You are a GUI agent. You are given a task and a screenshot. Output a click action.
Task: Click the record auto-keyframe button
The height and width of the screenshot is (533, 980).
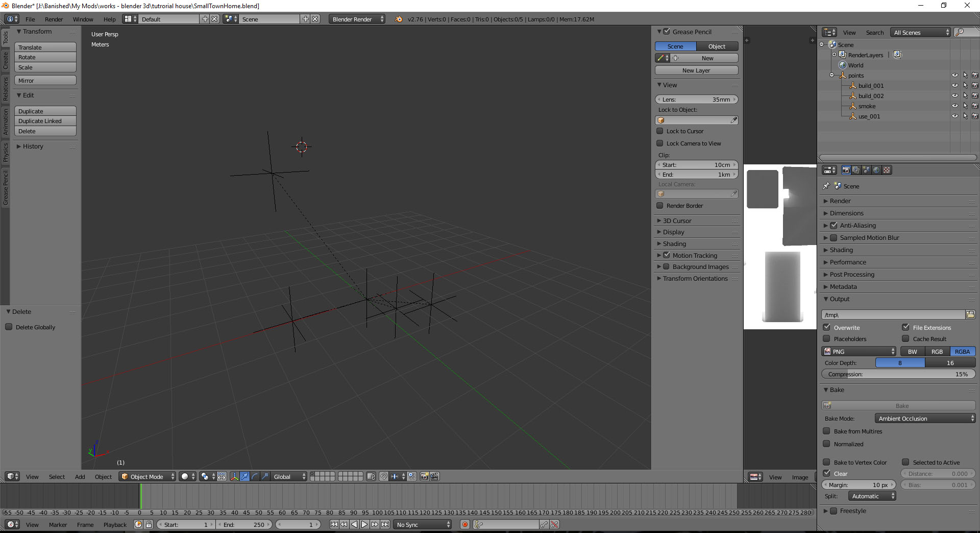coord(464,524)
